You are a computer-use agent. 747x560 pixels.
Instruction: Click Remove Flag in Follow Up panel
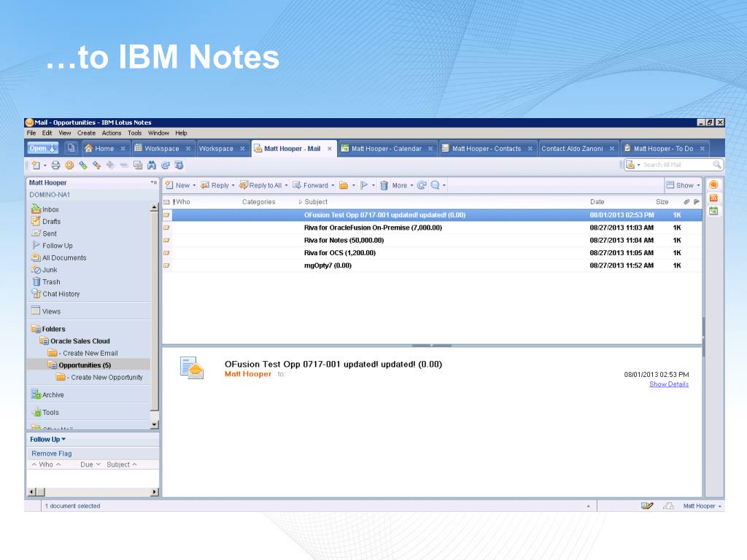(52, 454)
